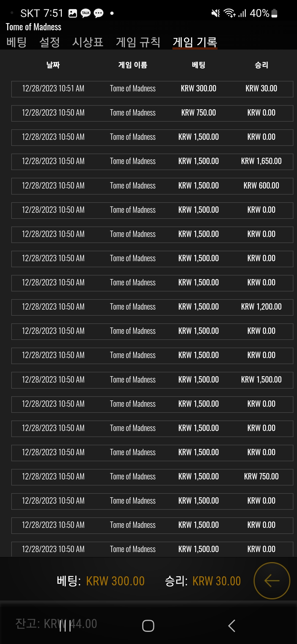This screenshot has width=297, height=644.
Task: Select the row with KRW 1,650.00 win
Action: click(152, 162)
